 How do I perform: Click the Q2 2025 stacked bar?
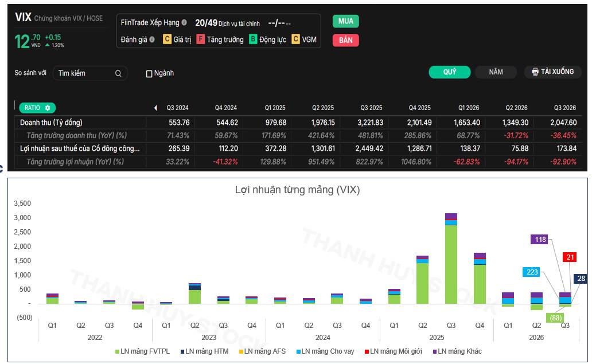pos(422,280)
